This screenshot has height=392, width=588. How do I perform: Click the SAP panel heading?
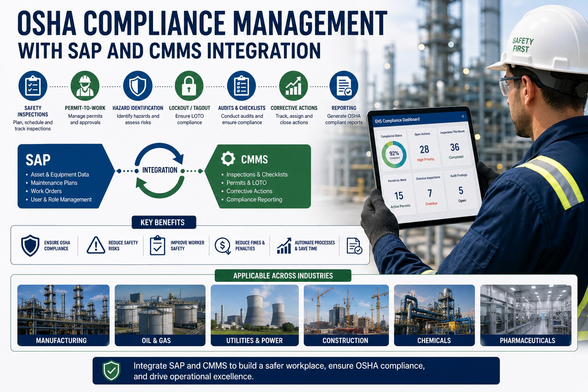point(38,160)
